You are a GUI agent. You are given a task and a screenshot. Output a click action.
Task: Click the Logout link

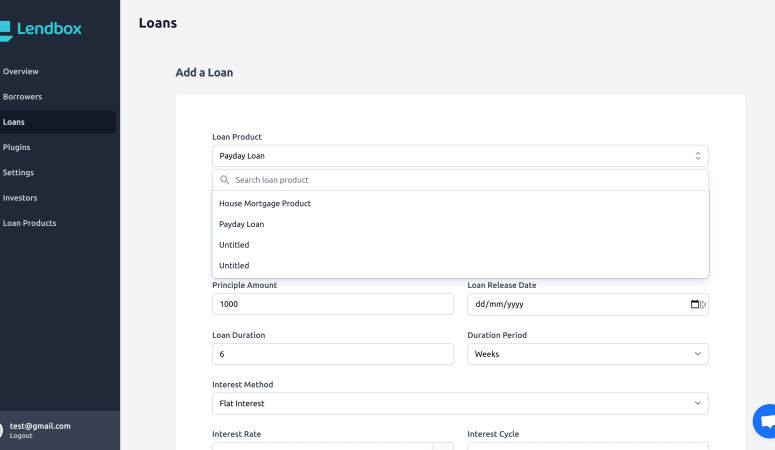click(21, 436)
